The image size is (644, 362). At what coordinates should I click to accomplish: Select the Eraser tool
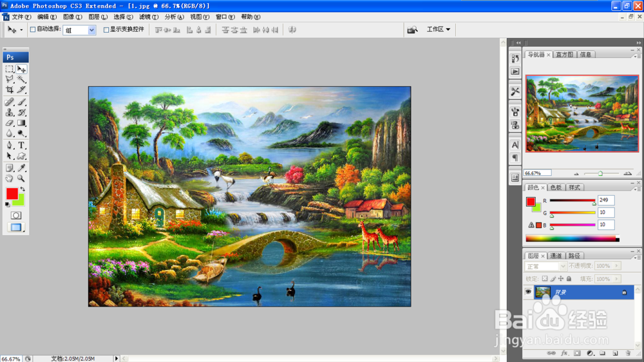10,122
